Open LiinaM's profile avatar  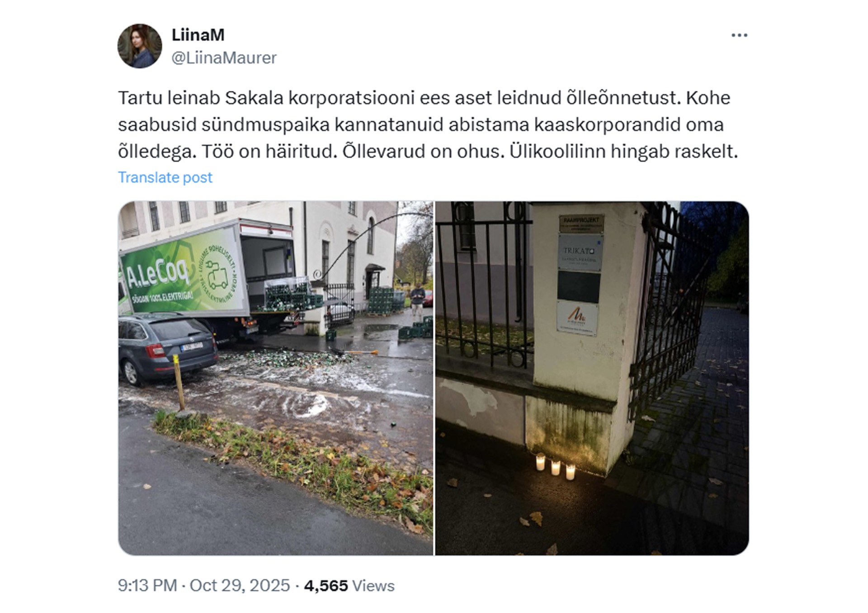tap(140, 46)
